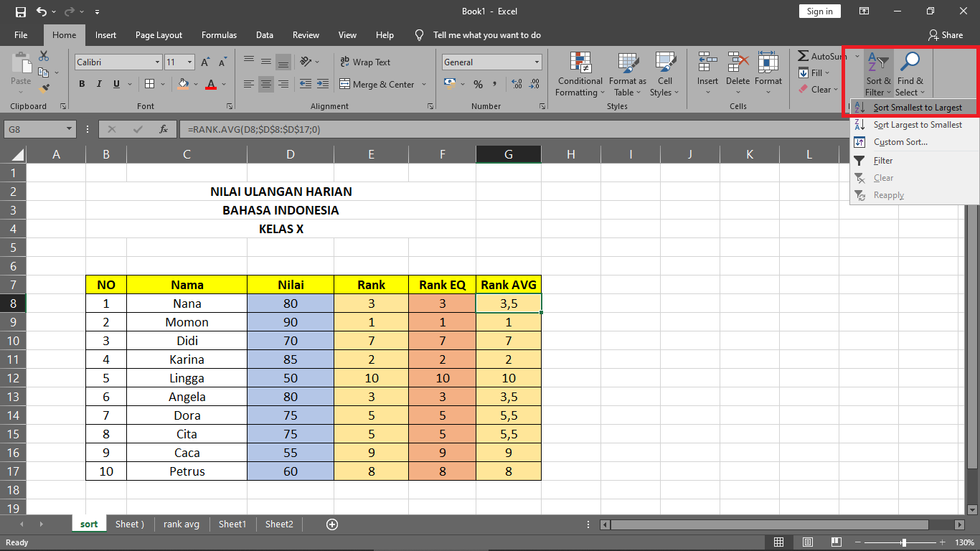Switch to the rank avg sheet tab
Image resolution: width=980 pixels, height=551 pixels.
coord(182,524)
